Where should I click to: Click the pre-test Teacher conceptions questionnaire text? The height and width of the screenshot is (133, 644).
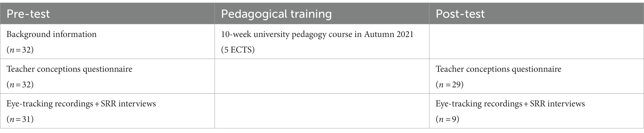pyautogui.click(x=69, y=69)
